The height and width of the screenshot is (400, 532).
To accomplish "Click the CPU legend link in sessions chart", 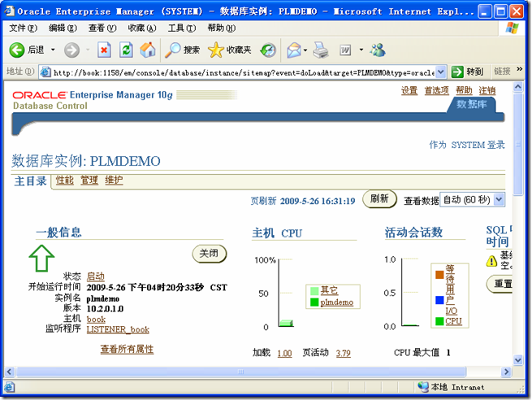I will pyautogui.click(x=453, y=321).
